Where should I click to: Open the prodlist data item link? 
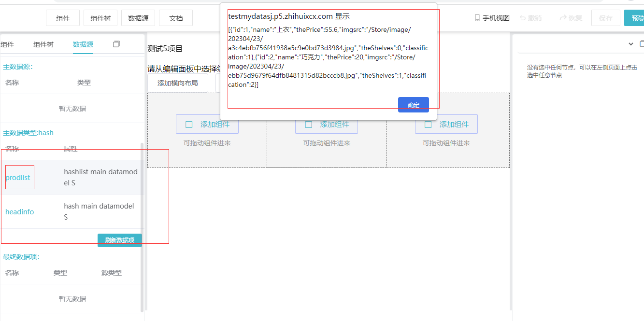point(18,177)
